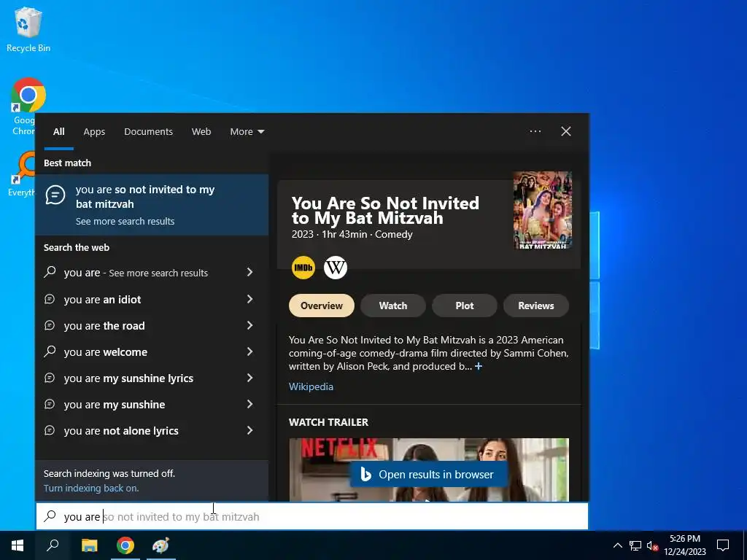Expand arrow for 'you are my sunshine'
The image size is (747, 560).
(249, 404)
